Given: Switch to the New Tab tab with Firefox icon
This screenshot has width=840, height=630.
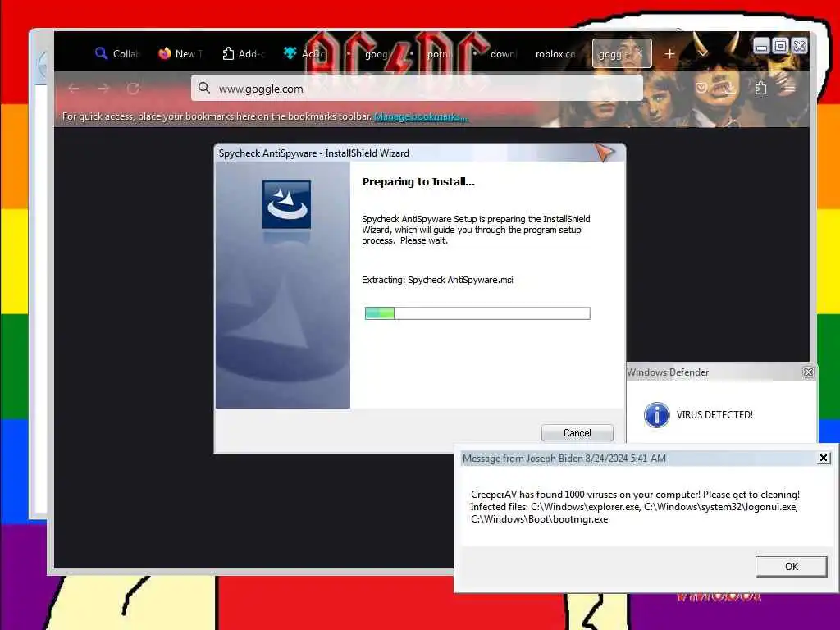Looking at the screenshot, I should coord(180,53).
